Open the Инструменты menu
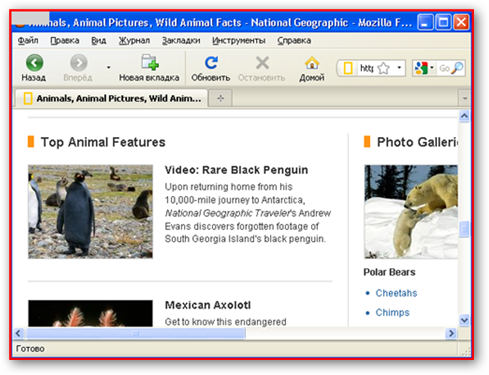Image resolution: width=489 pixels, height=375 pixels. click(239, 41)
